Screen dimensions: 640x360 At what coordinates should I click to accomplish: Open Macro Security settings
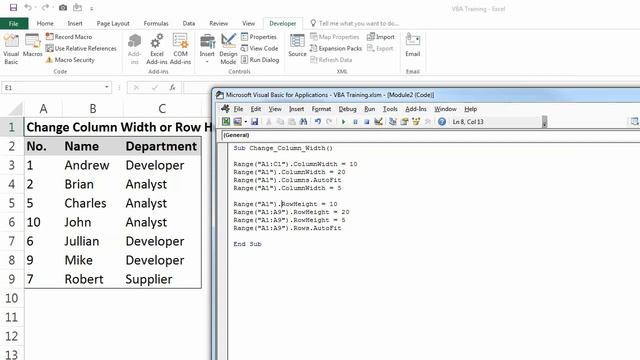point(70,60)
